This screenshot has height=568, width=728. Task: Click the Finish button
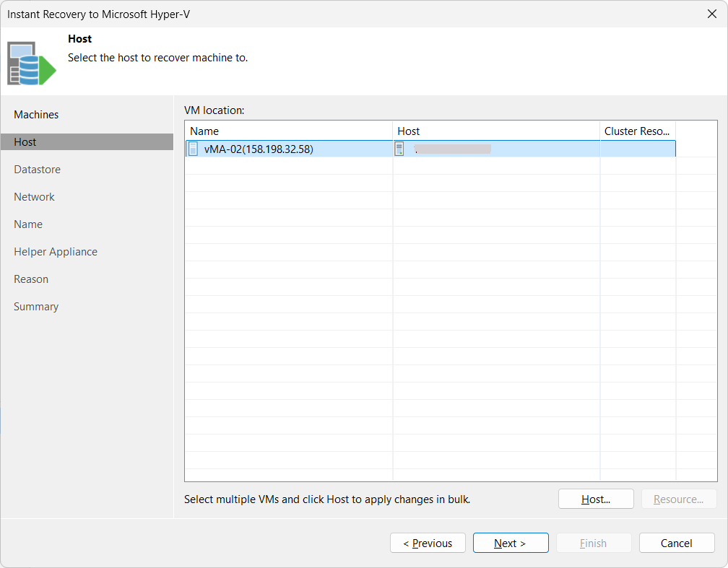point(594,543)
